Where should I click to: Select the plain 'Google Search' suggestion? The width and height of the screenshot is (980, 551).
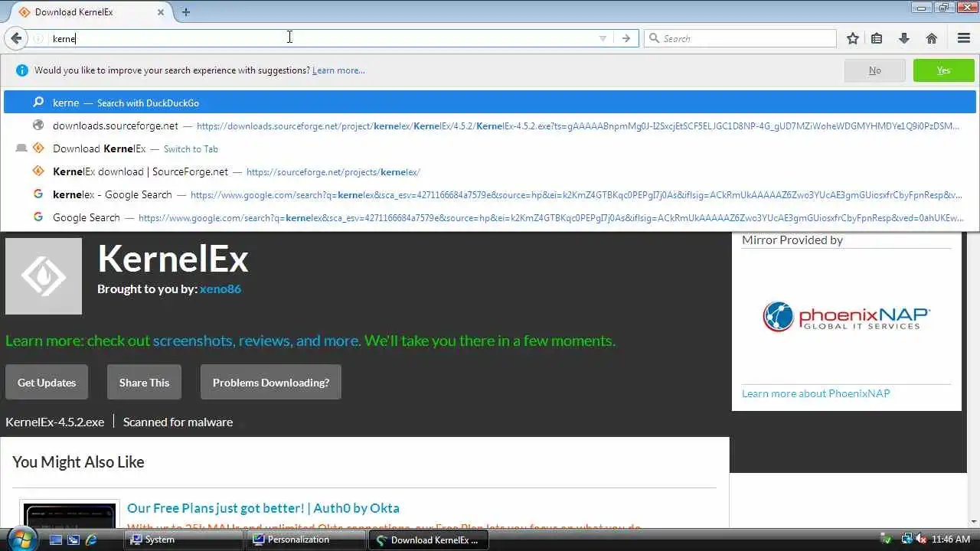click(490, 217)
